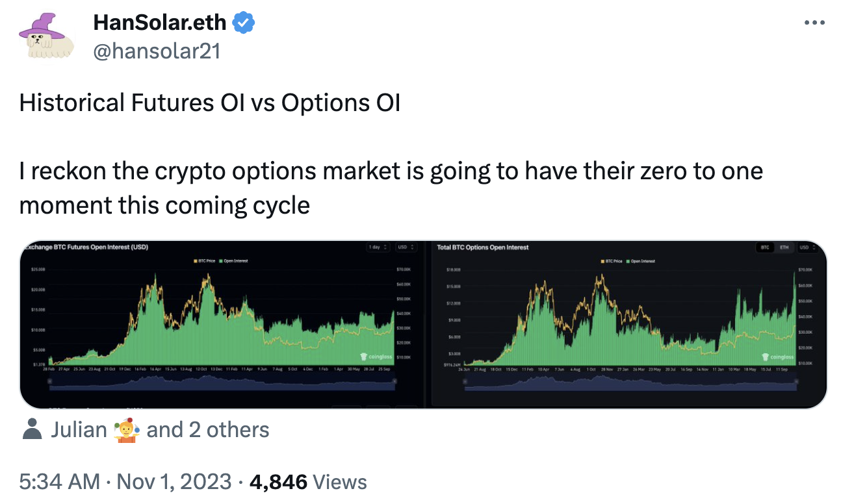
Task: Click the coinglass logo on options chart
Action: click(x=778, y=357)
